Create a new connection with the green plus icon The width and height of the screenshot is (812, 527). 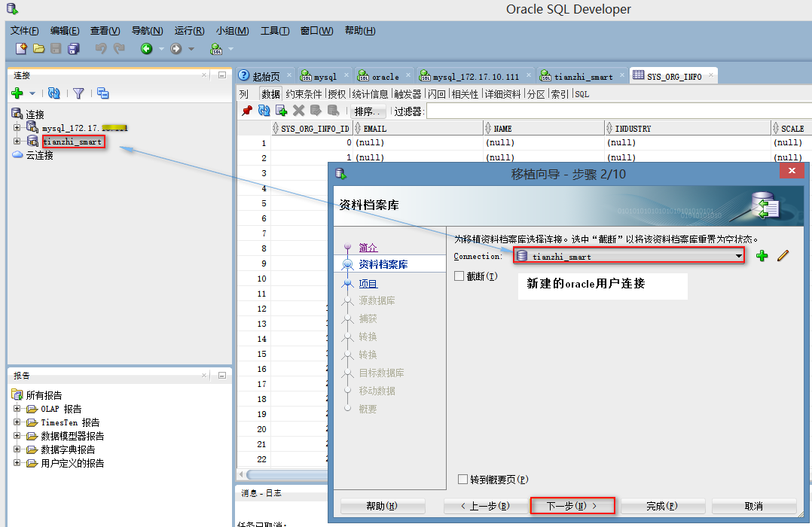click(17, 93)
